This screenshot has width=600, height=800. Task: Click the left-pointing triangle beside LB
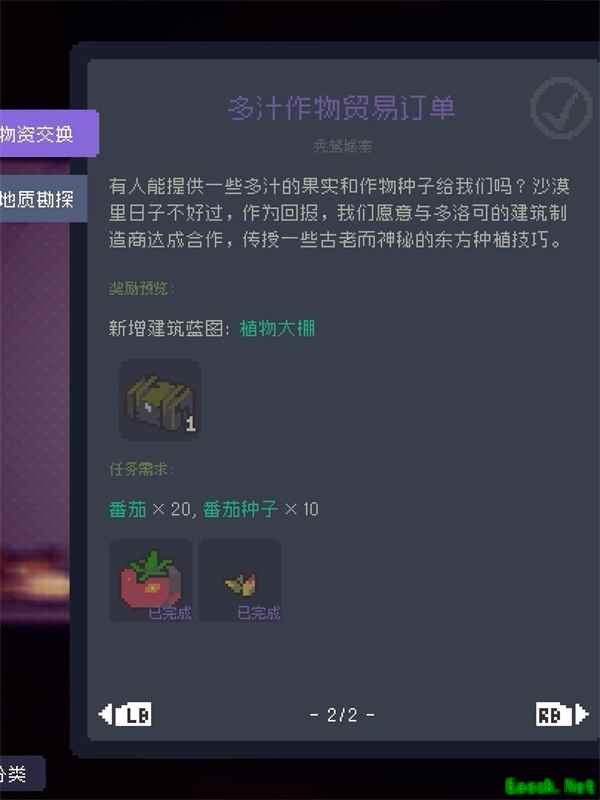pyautogui.click(x=106, y=714)
